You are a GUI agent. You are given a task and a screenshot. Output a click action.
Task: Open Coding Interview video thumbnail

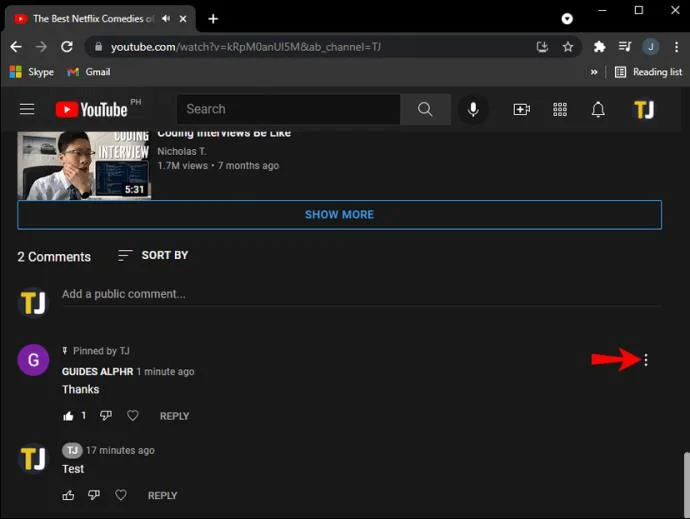click(x=84, y=166)
